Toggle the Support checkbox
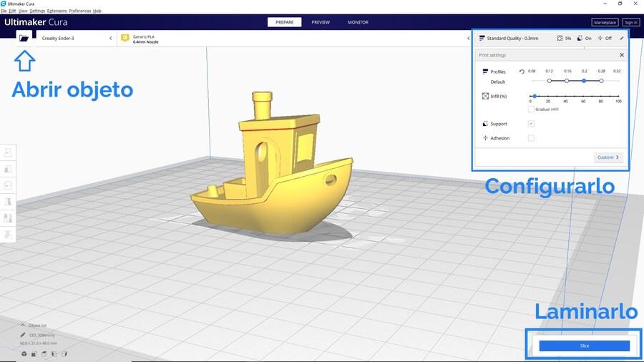This screenshot has width=644, height=362. coord(531,124)
